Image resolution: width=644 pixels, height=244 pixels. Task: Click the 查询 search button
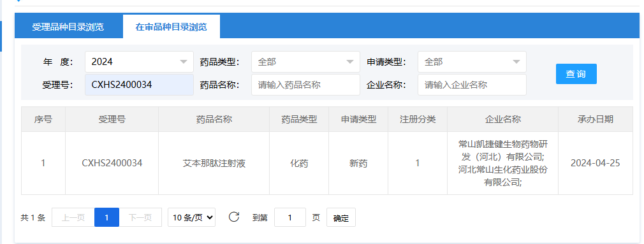(576, 74)
